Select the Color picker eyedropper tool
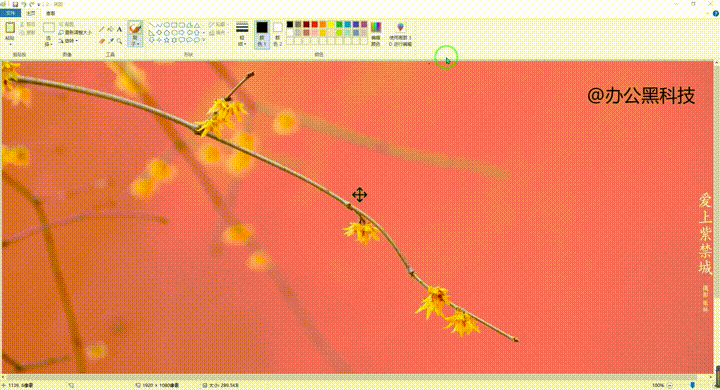The height and width of the screenshot is (390, 720). pyautogui.click(x=111, y=41)
